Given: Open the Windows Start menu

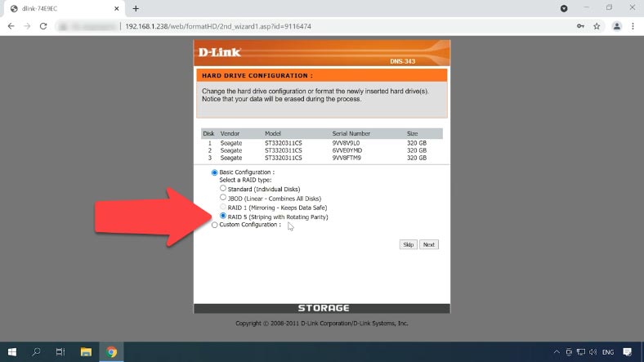Looking at the screenshot, I should click(x=12, y=352).
